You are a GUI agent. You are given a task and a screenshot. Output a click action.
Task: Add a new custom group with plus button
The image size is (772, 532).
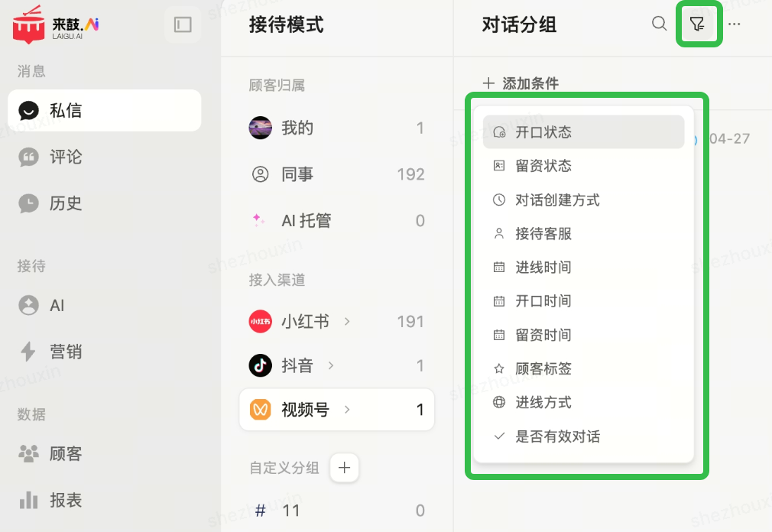pos(344,468)
